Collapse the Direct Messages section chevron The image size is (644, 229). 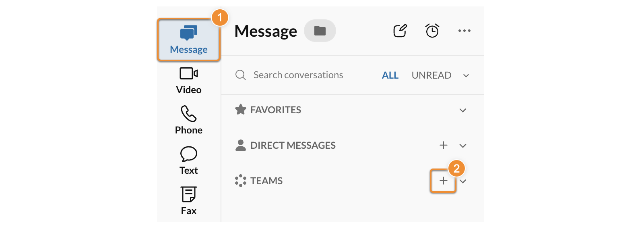[463, 146]
